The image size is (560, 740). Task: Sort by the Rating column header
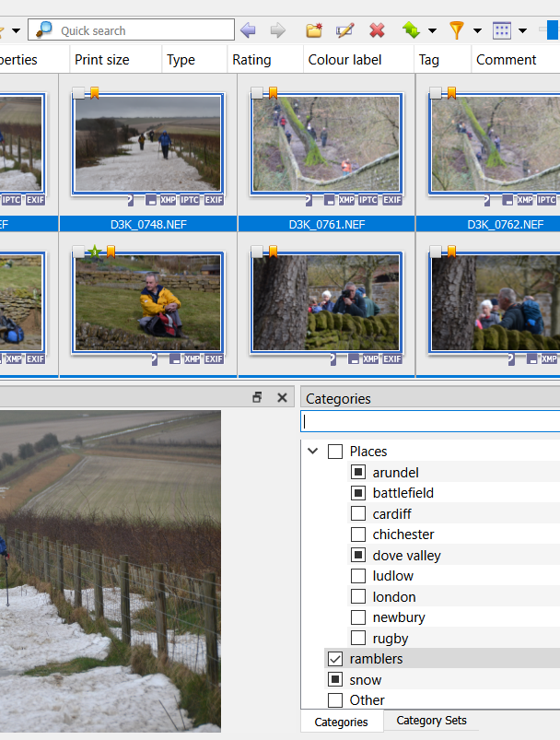[251, 60]
